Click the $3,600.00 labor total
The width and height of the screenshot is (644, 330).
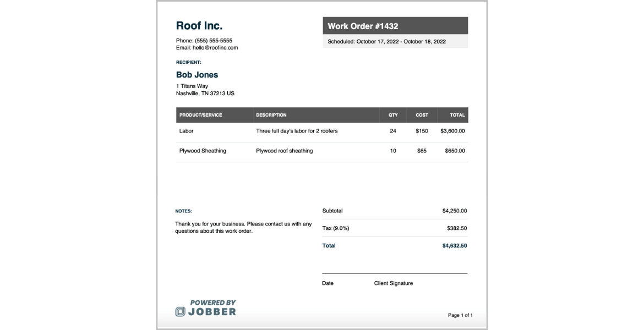click(x=452, y=131)
